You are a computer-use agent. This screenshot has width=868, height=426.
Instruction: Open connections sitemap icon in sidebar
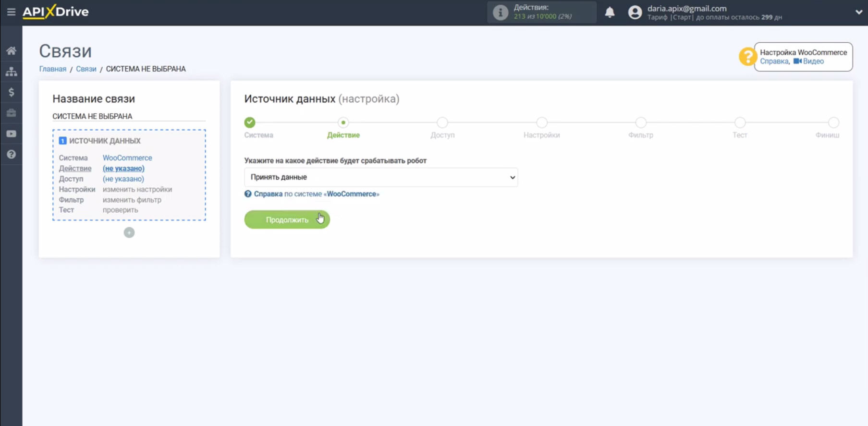[11, 72]
